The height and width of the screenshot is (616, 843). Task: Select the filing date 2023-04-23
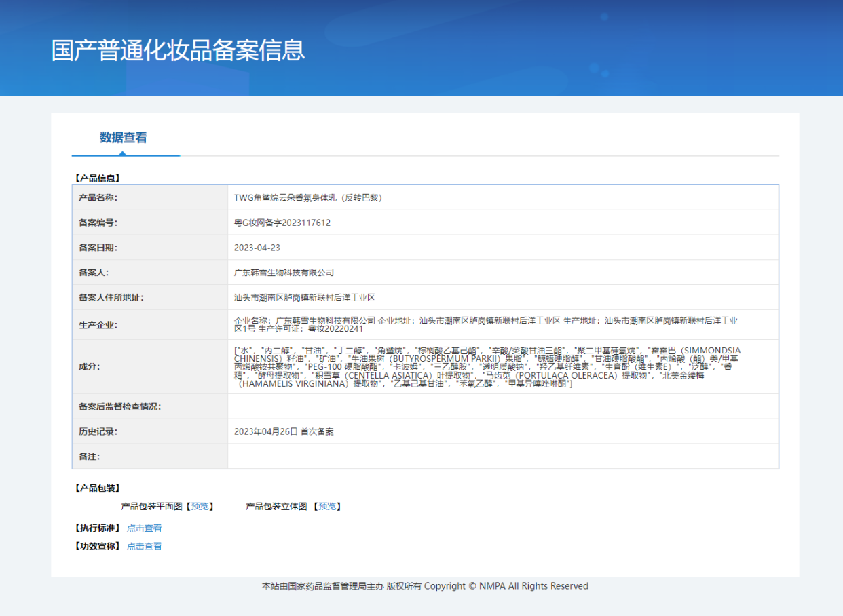click(257, 248)
